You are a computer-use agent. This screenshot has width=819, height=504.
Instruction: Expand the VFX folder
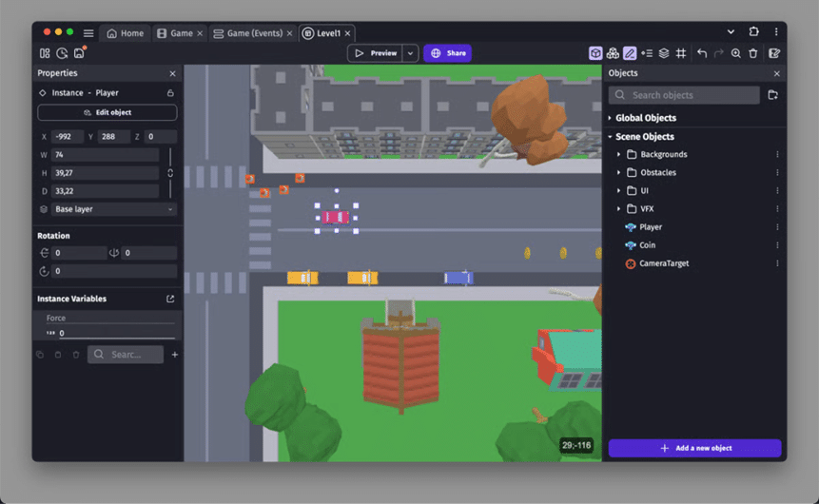[619, 209]
